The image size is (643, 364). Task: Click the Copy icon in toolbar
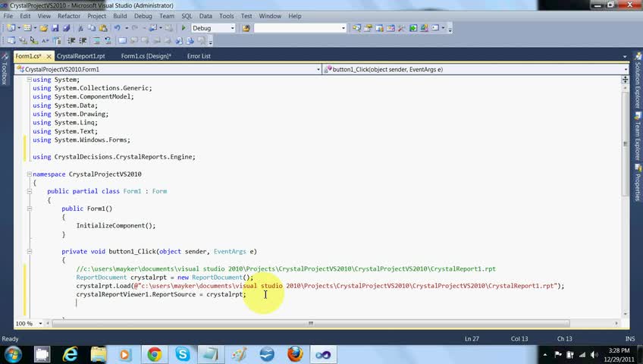coord(92,28)
